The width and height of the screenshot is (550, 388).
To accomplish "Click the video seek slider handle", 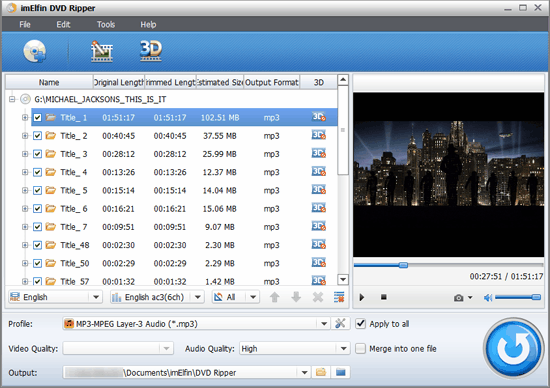I will tap(403, 265).
